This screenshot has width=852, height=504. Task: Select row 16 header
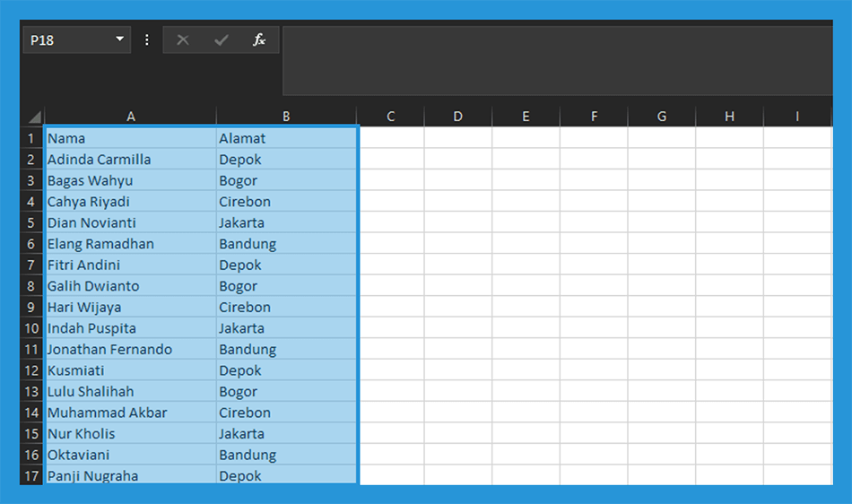click(x=31, y=455)
